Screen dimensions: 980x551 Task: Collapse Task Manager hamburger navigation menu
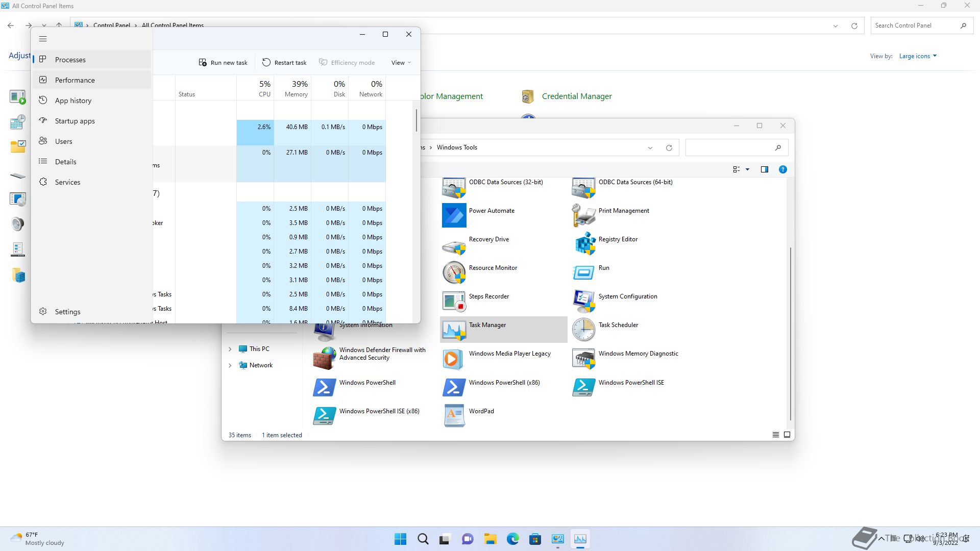[x=43, y=39]
